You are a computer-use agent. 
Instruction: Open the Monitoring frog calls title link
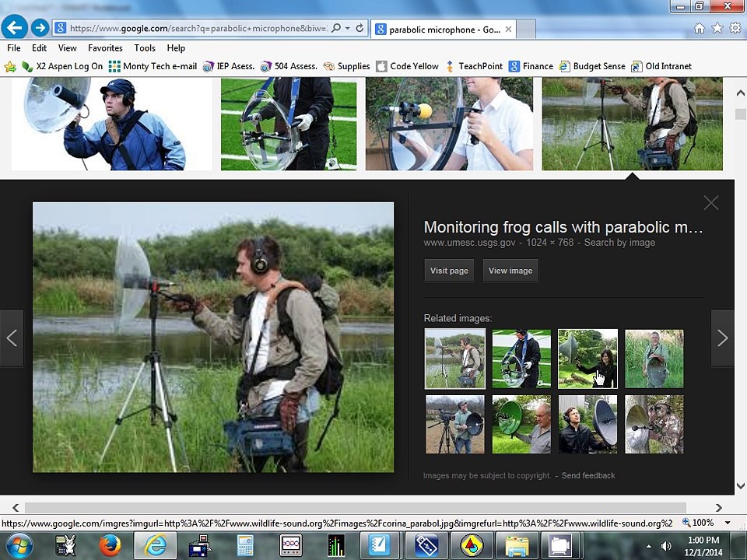[x=563, y=227]
